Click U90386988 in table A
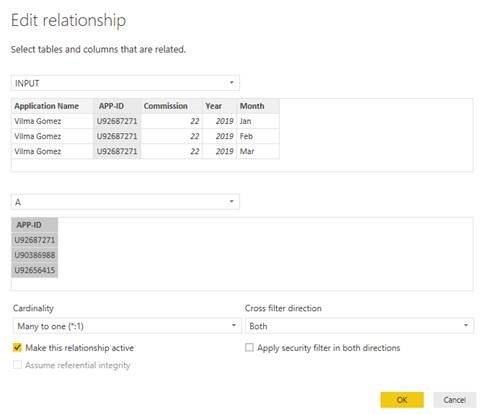 click(x=35, y=255)
